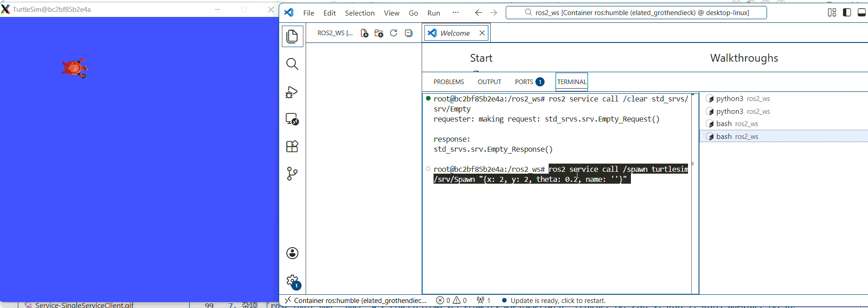
Task: Open the Accounts menu icon
Action: point(292,253)
